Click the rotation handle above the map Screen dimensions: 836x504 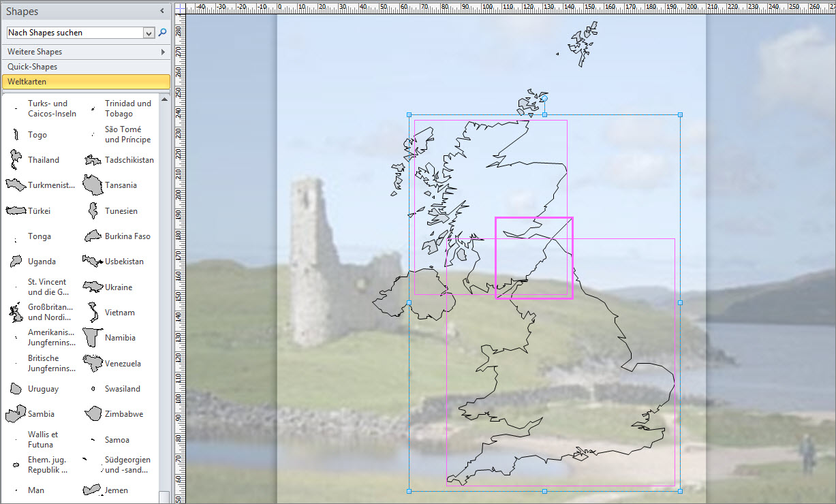[544, 99]
